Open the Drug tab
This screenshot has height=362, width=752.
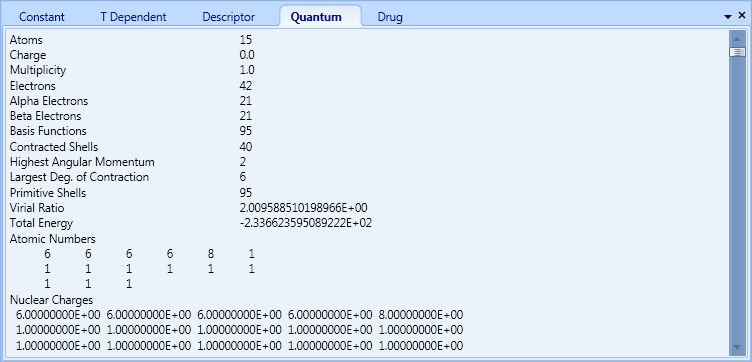390,17
